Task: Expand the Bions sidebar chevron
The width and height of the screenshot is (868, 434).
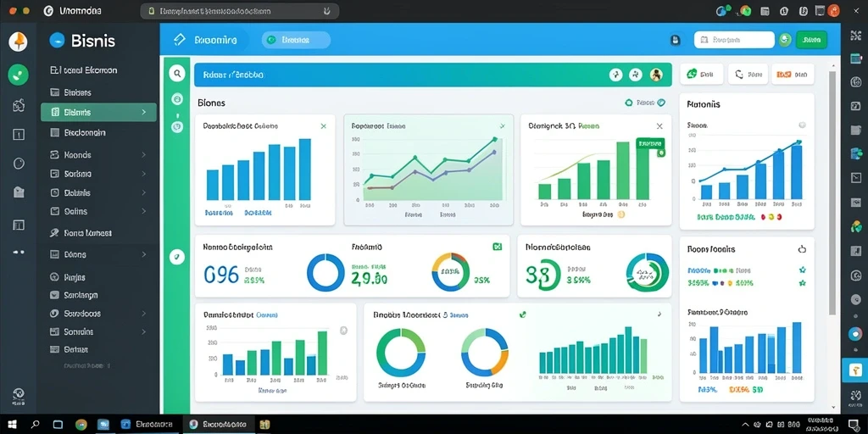Action: coord(144,254)
